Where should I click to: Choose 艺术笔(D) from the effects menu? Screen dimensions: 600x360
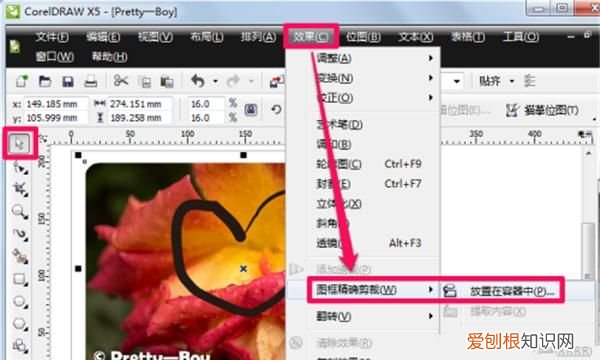click(x=363, y=124)
